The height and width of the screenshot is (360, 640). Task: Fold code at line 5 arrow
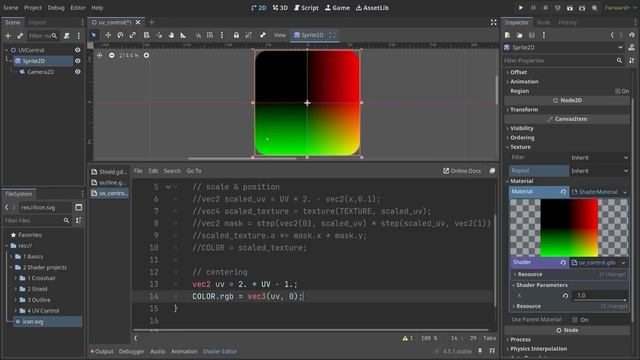(x=168, y=187)
